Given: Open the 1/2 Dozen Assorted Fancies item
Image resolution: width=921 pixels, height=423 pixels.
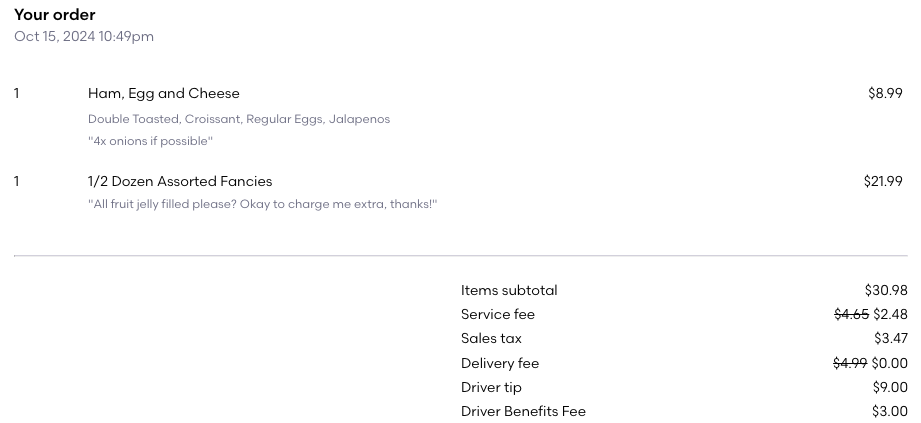Looking at the screenshot, I should pos(180,182).
